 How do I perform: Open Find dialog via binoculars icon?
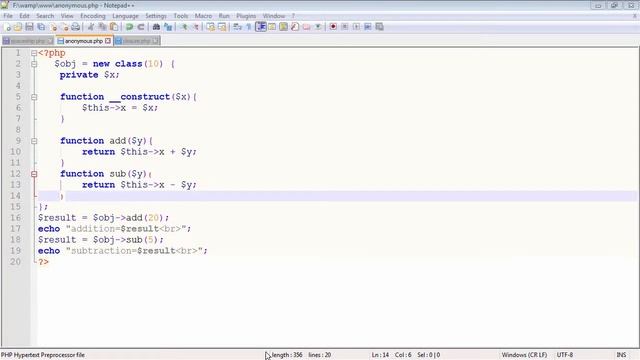click(156, 27)
